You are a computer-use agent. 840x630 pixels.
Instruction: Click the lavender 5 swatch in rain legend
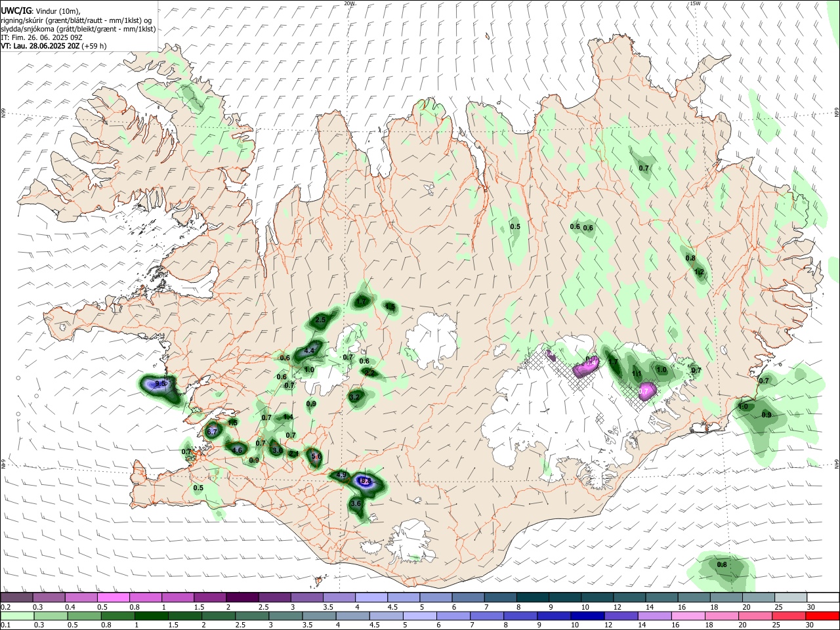(x=420, y=616)
